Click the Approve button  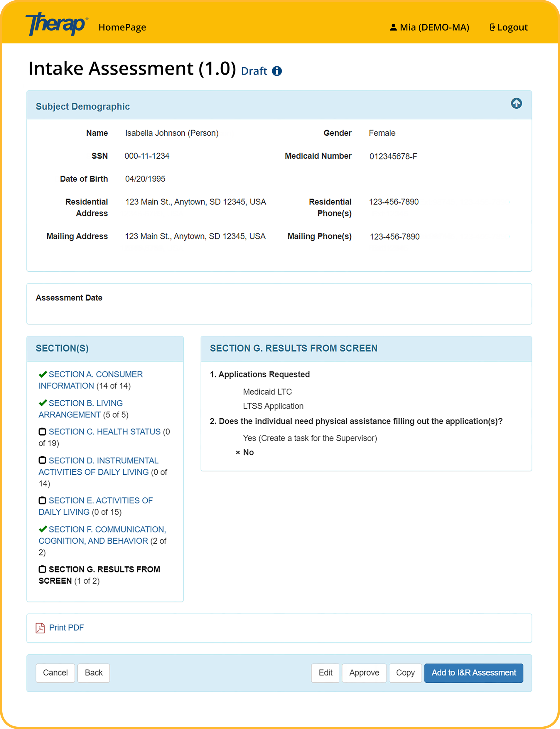(x=364, y=673)
